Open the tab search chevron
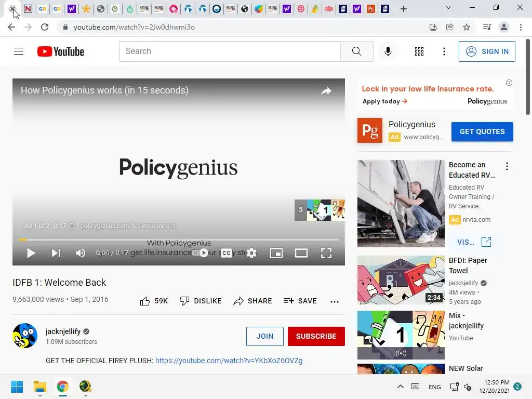 coord(448,7)
